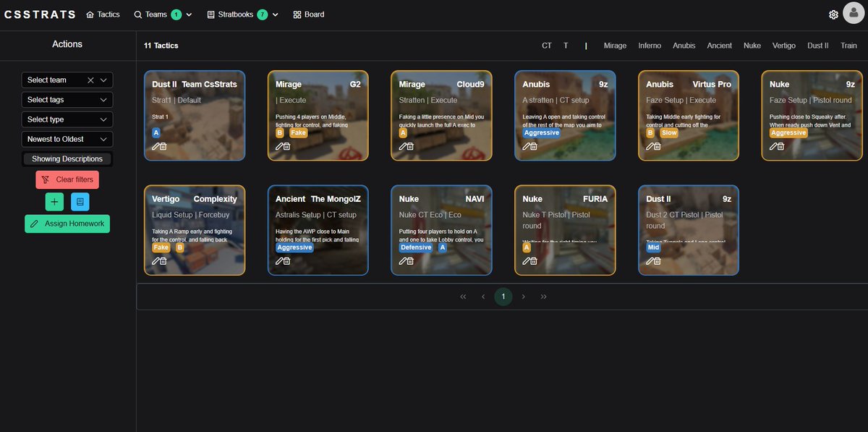868x432 pixels.
Task: Edit the Mirage Cloud9 tactic
Action: point(403,146)
